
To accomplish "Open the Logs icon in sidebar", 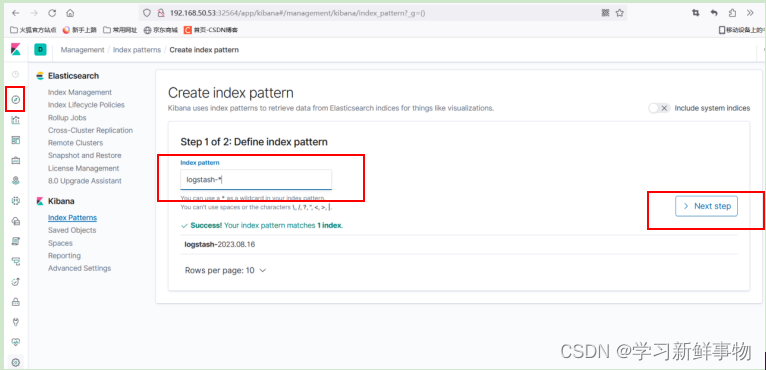I will 16,241.
